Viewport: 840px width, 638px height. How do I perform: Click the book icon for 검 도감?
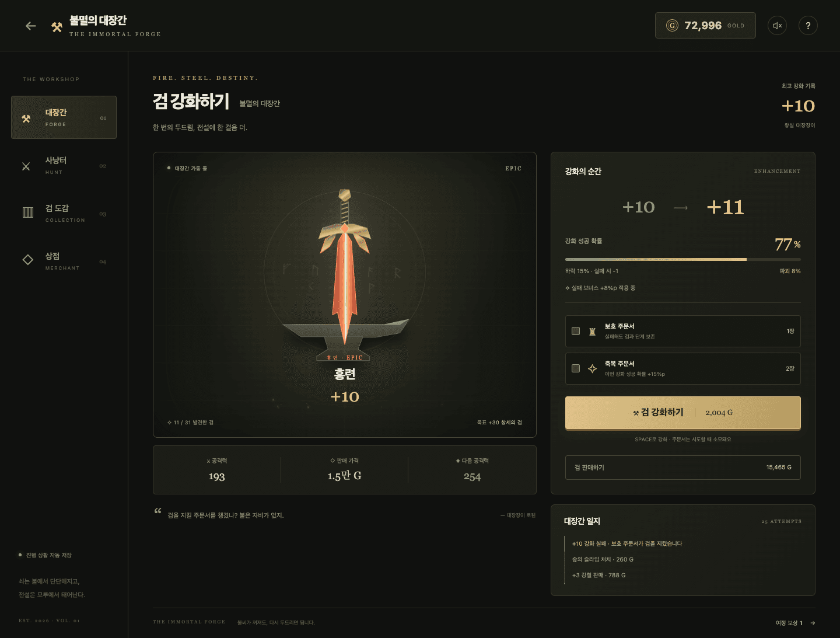pyautogui.click(x=28, y=212)
